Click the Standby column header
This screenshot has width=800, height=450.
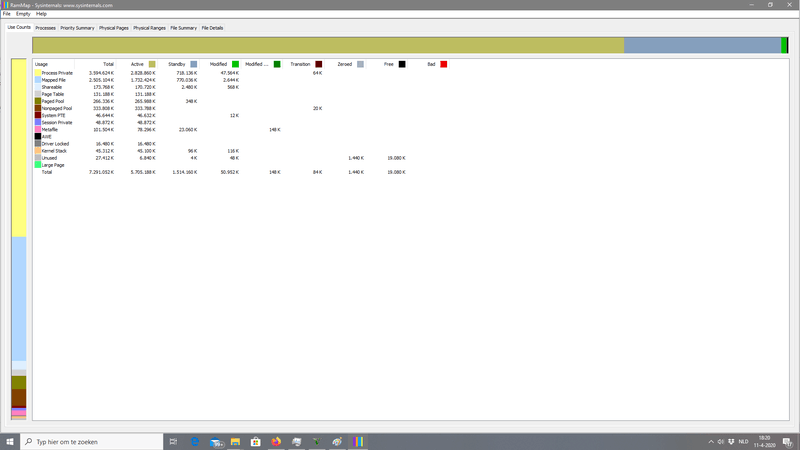click(179, 64)
